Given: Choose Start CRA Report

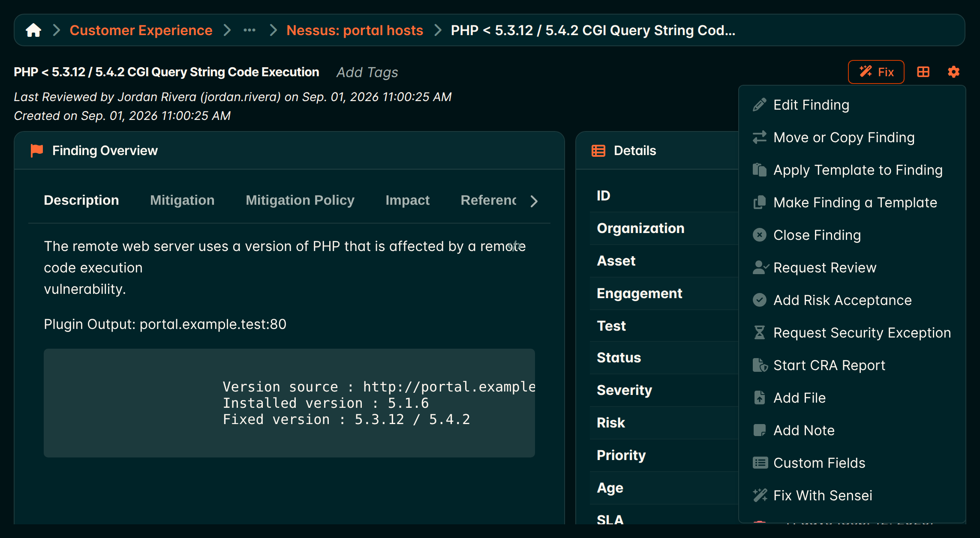Looking at the screenshot, I should click(829, 365).
